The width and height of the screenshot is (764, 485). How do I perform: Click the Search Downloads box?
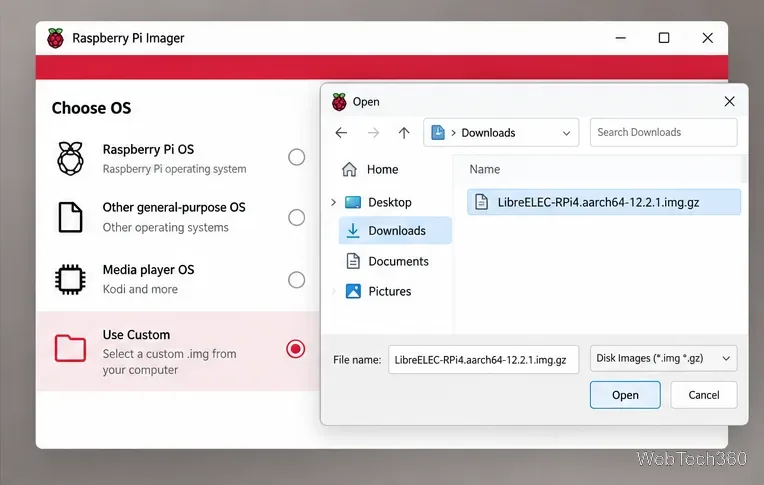[x=663, y=132]
